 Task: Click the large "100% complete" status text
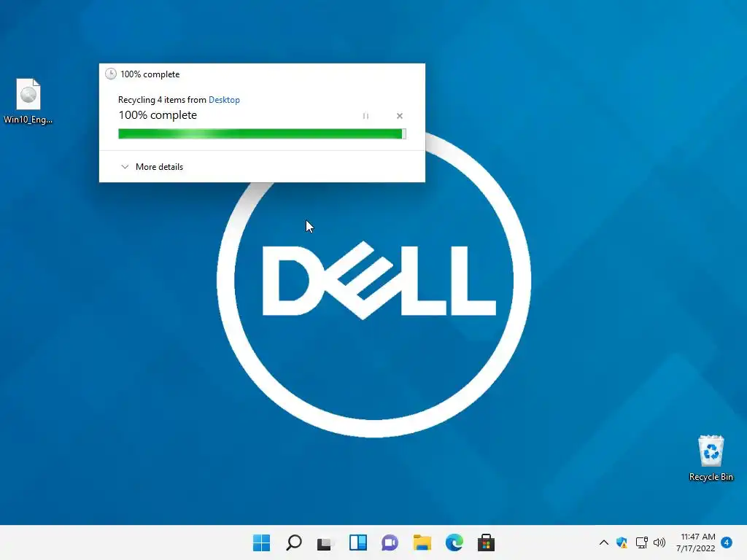click(x=158, y=115)
